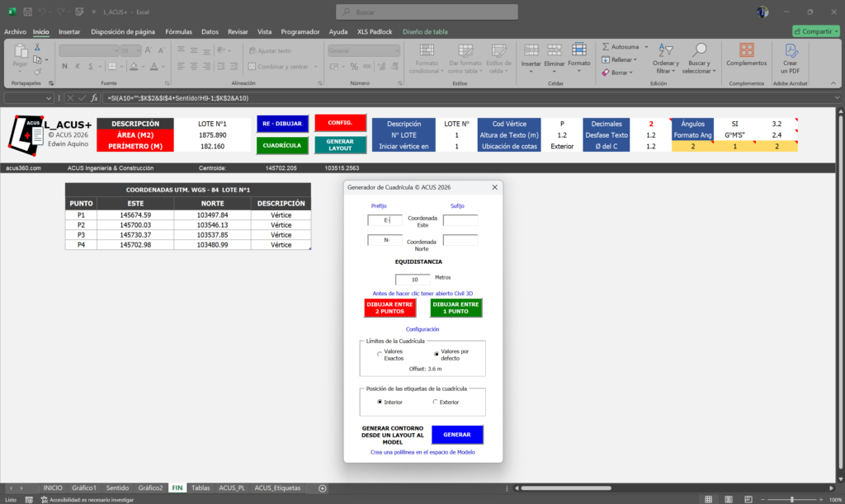Click the Complementos add-ins icon

click(746, 51)
